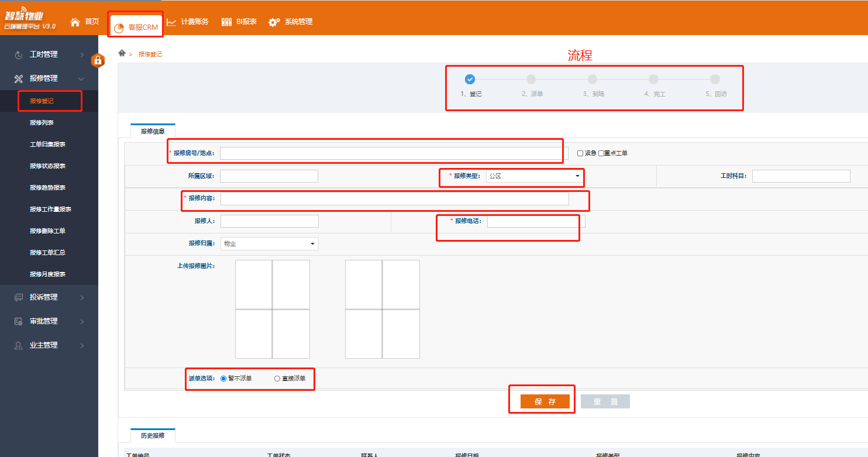This screenshot has height=457, width=868.
Task: Select the 暂不派单 radio button
Action: coord(223,379)
